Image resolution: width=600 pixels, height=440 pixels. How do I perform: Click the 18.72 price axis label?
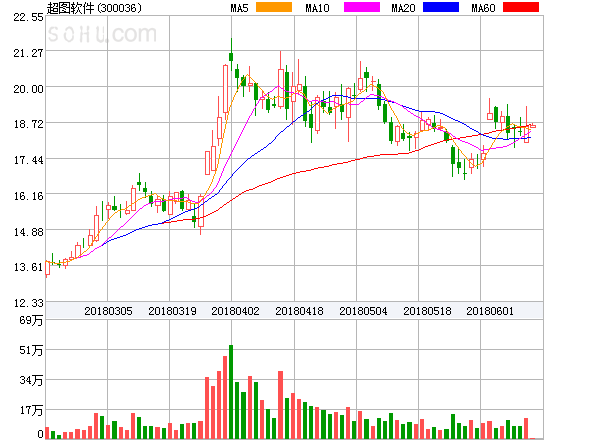29,124
